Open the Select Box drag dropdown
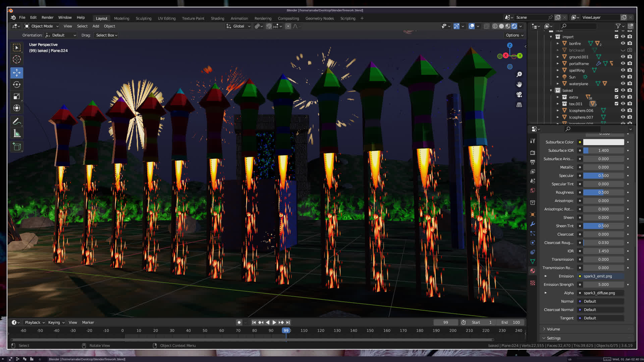The image size is (644, 362). pos(106,35)
